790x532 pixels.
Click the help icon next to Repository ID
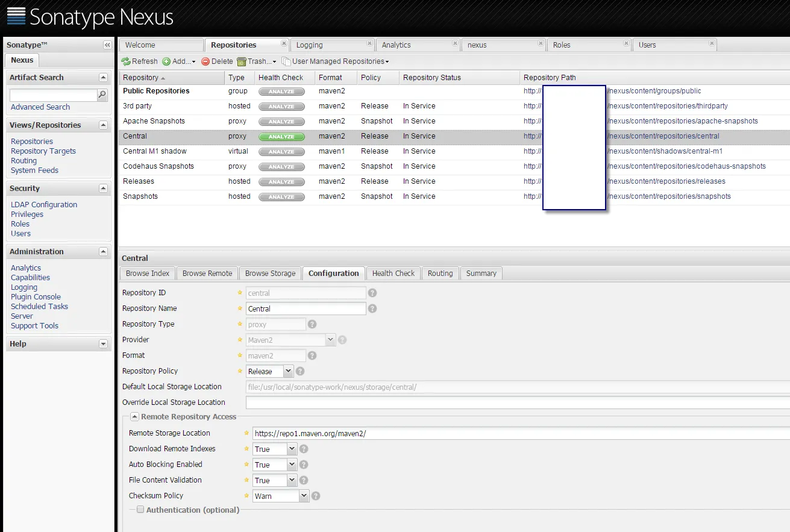372,293
